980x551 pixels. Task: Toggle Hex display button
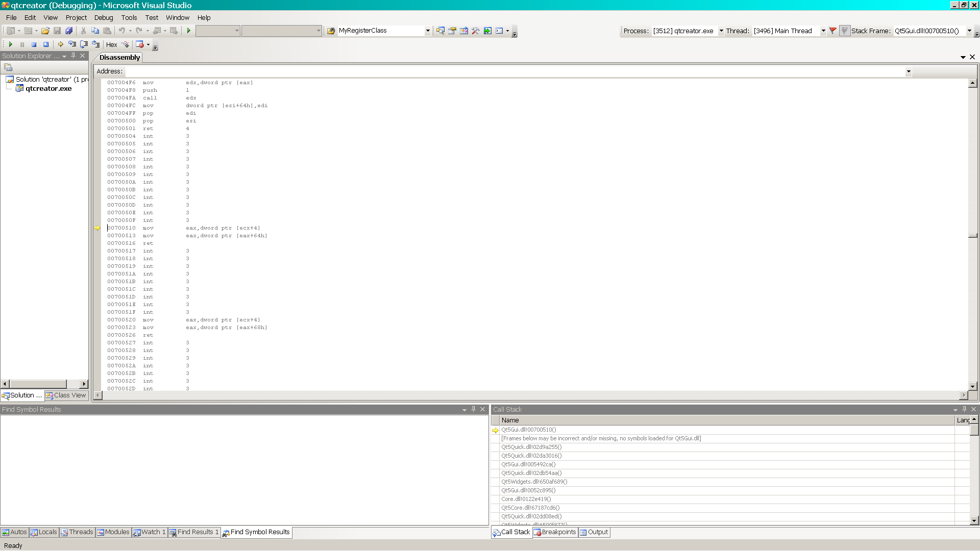click(112, 45)
